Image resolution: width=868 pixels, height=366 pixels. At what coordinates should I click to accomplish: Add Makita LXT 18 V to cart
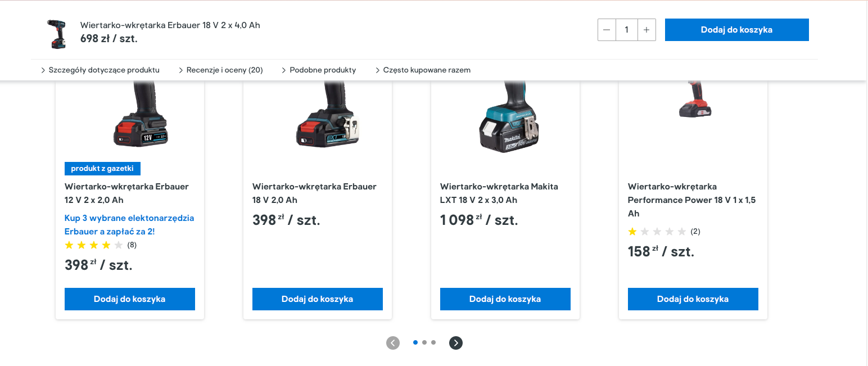click(x=505, y=299)
